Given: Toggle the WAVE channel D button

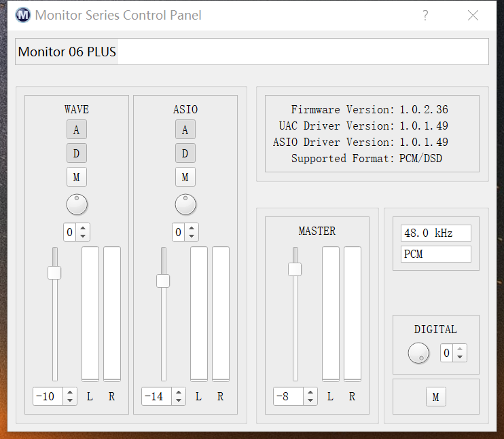Looking at the screenshot, I should point(77,153).
